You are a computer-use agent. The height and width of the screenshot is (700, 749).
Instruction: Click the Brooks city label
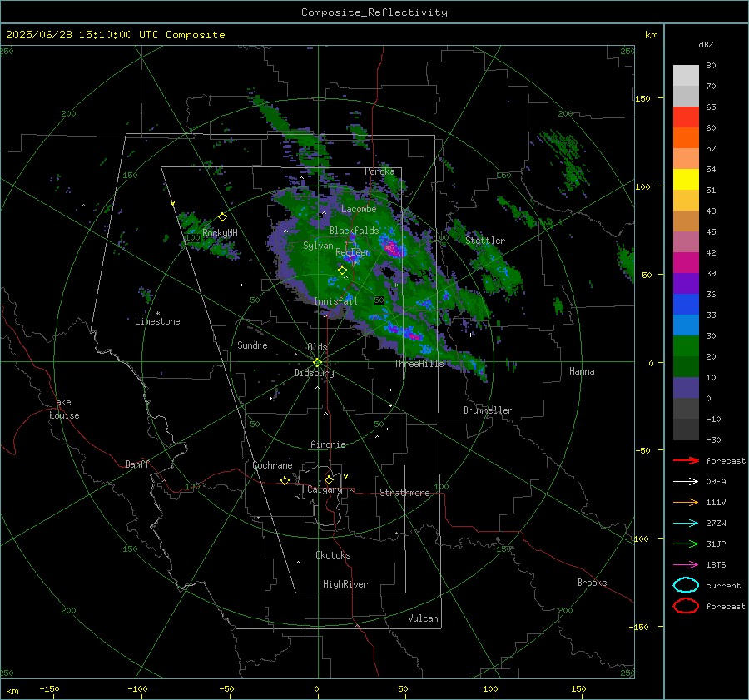(592, 583)
